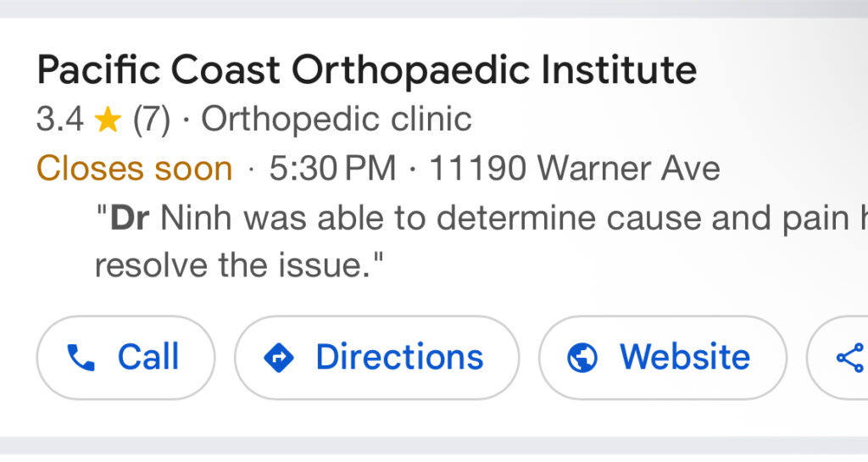Click the Closes soon status

pos(134,169)
